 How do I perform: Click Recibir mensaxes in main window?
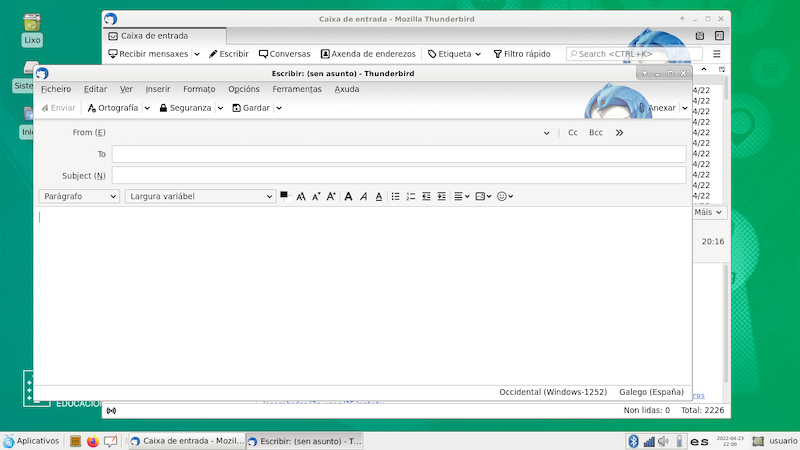[148, 54]
